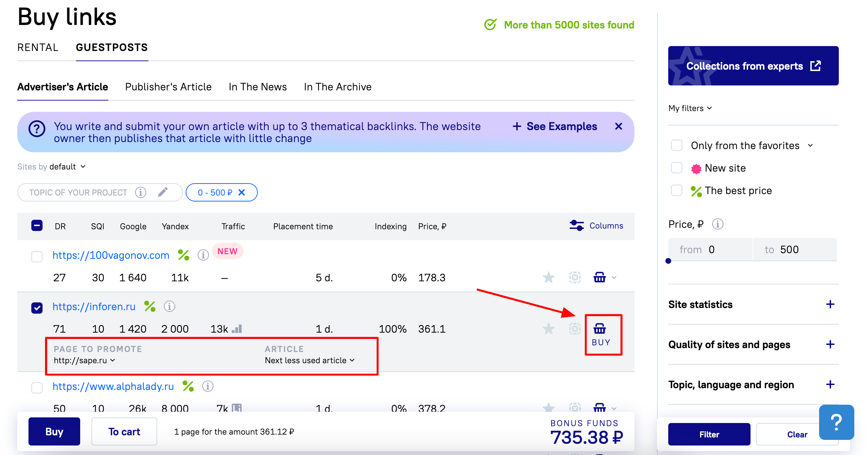Click the info icon next to Price, ₽ filter
Image resolution: width=868 pixels, height=455 pixels.
point(717,224)
